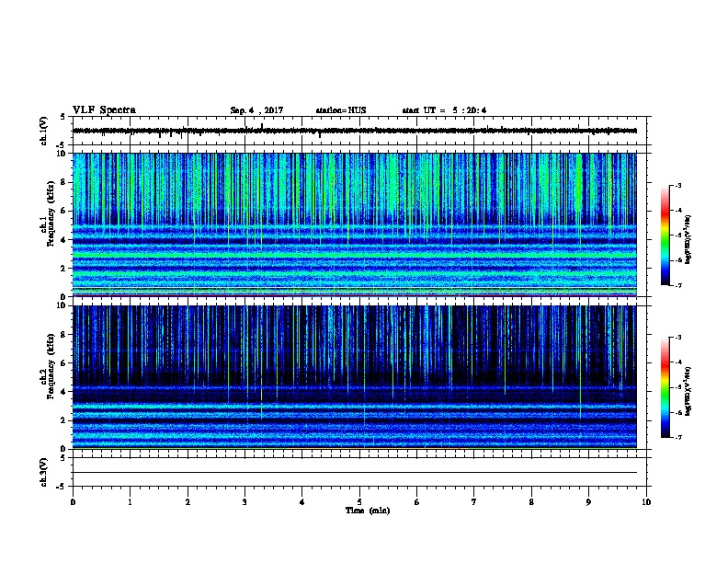Screen dimensions: 728x563
Task: Click the "Time (min)" axis label
Action: click(x=368, y=511)
